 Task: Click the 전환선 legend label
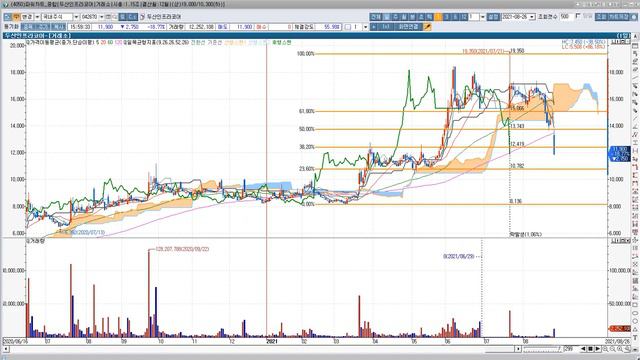pyautogui.click(x=198, y=42)
